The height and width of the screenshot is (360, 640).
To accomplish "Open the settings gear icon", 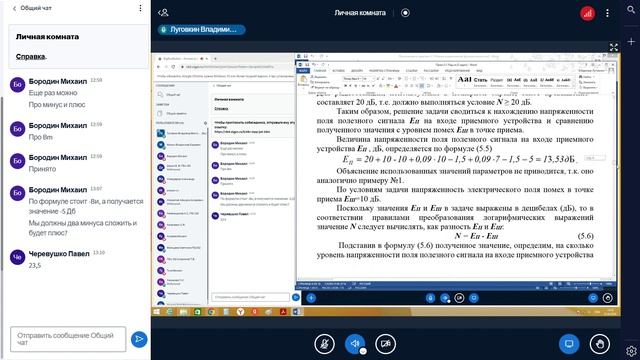I will pyautogui.click(x=631, y=351).
